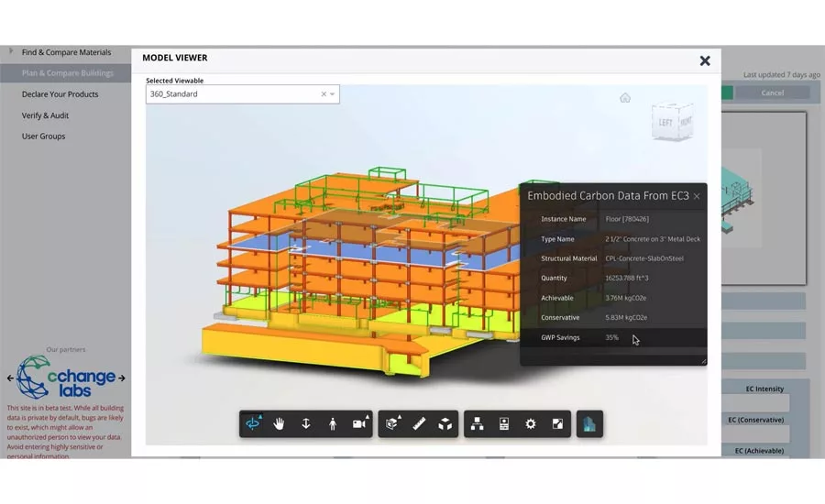Open the Model browser tree icon
The image size is (825, 504).
pos(478,423)
